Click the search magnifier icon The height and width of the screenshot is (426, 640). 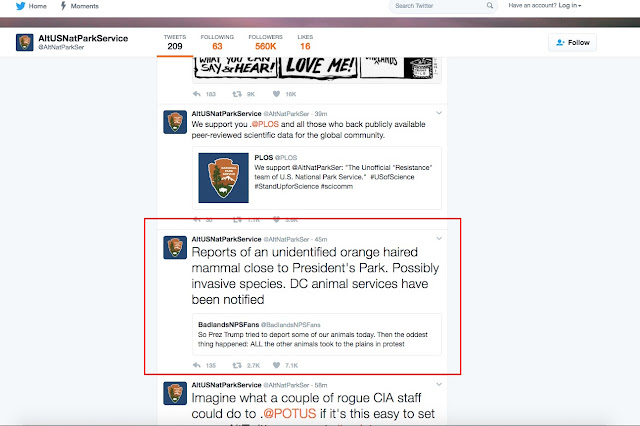(489, 6)
